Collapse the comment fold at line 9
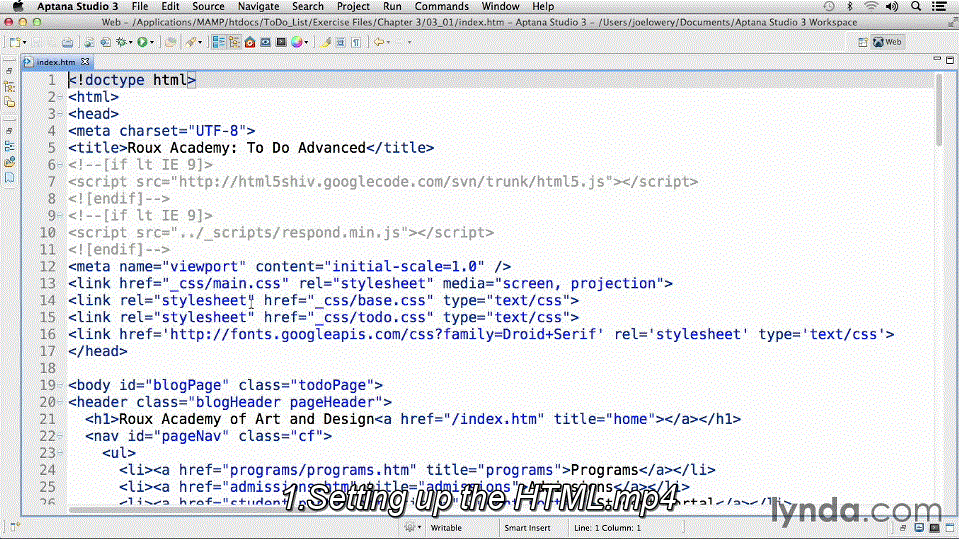The height and width of the screenshot is (539, 959). coord(60,216)
